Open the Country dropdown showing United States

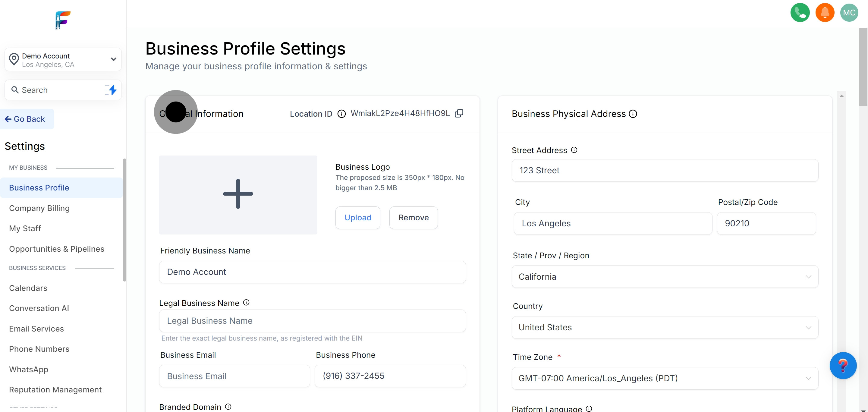click(665, 327)
